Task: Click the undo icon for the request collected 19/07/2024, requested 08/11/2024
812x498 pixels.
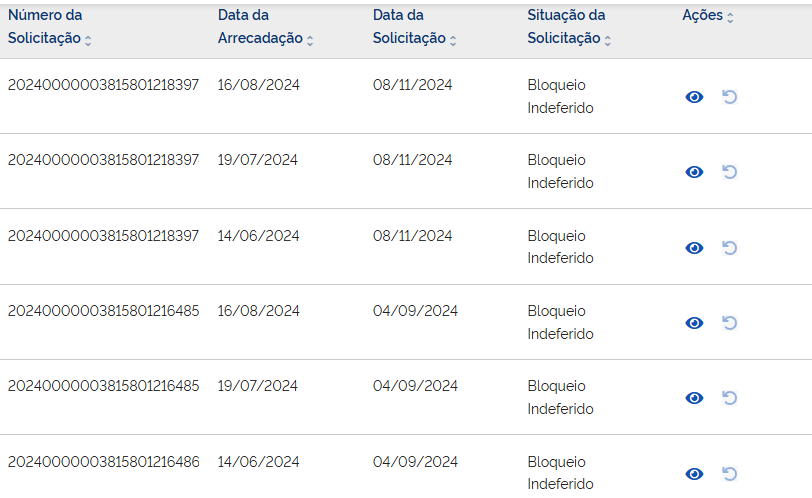Action: click(x=730, y=172)
